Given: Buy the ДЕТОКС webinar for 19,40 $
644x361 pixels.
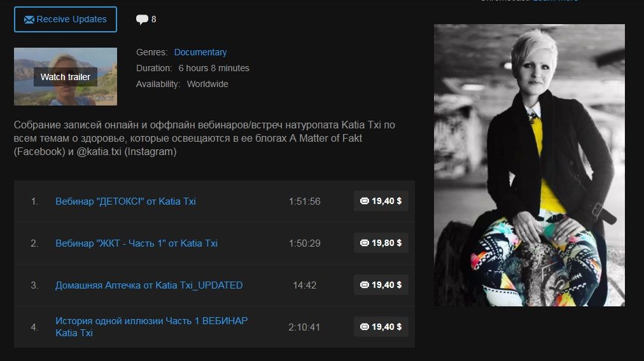Looking at the screenshot, I should [x=381, y=201].
